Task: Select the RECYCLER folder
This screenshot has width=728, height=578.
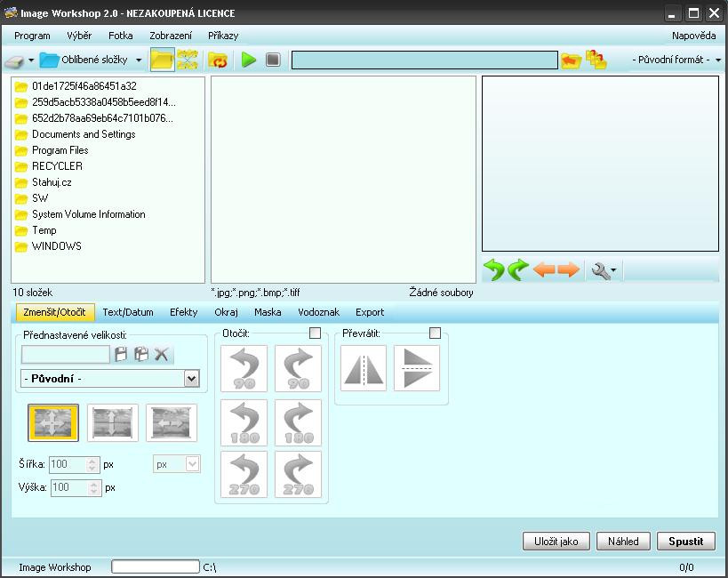Action: pos(49,166)
